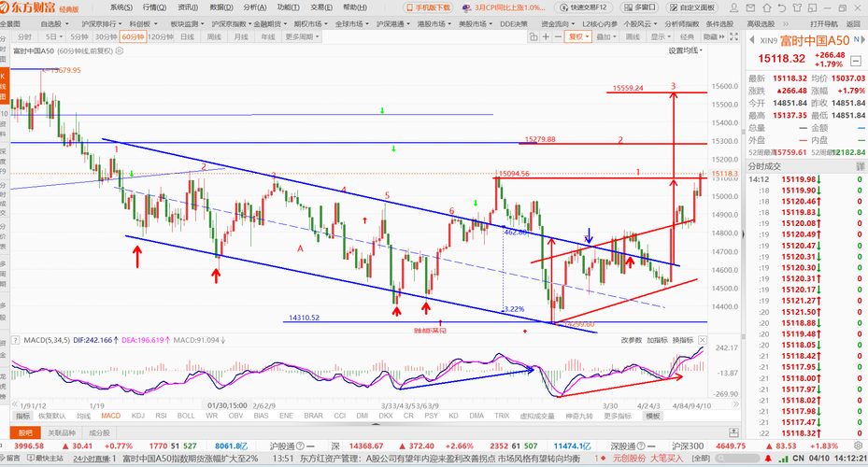Click the zoom-in plus chart icon

546,36
